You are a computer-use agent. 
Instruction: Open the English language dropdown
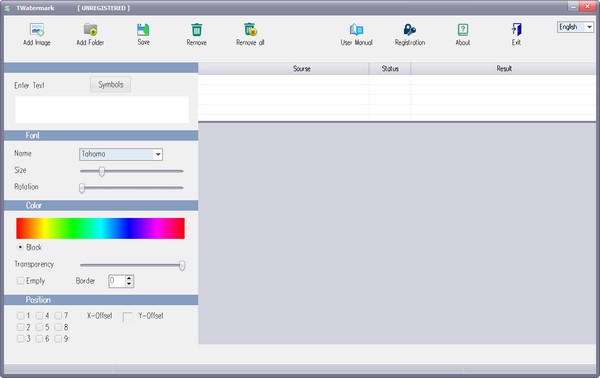click(589, 27)
